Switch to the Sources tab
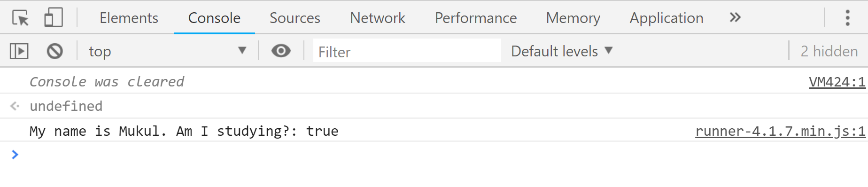 (x=294, y=18)
